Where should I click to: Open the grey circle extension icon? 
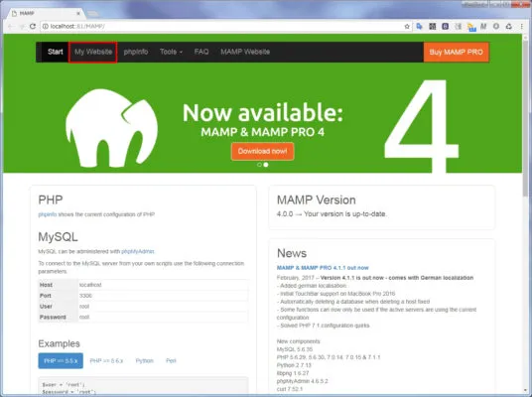pos(496,26)
